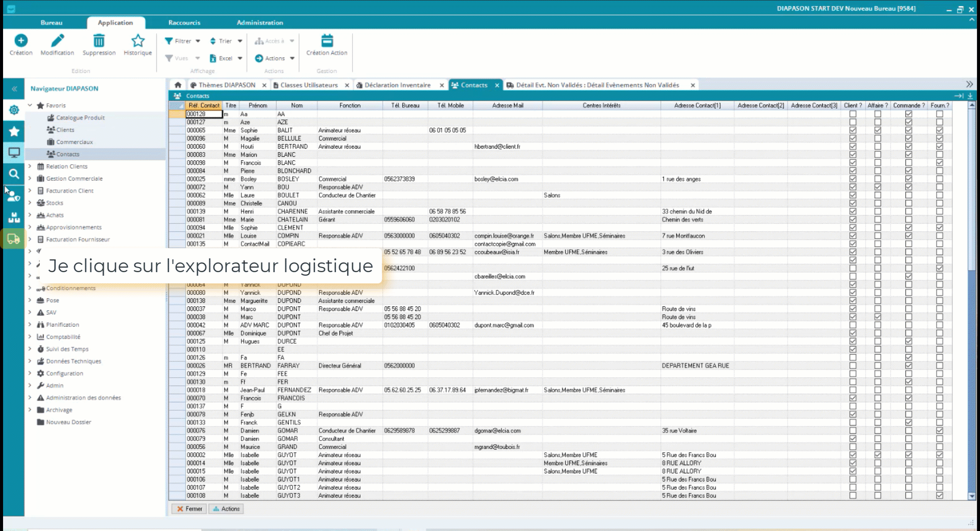Viewport: 980px width, 531px height.
Task: Go to the home tab icon
Action: [178, 85]
